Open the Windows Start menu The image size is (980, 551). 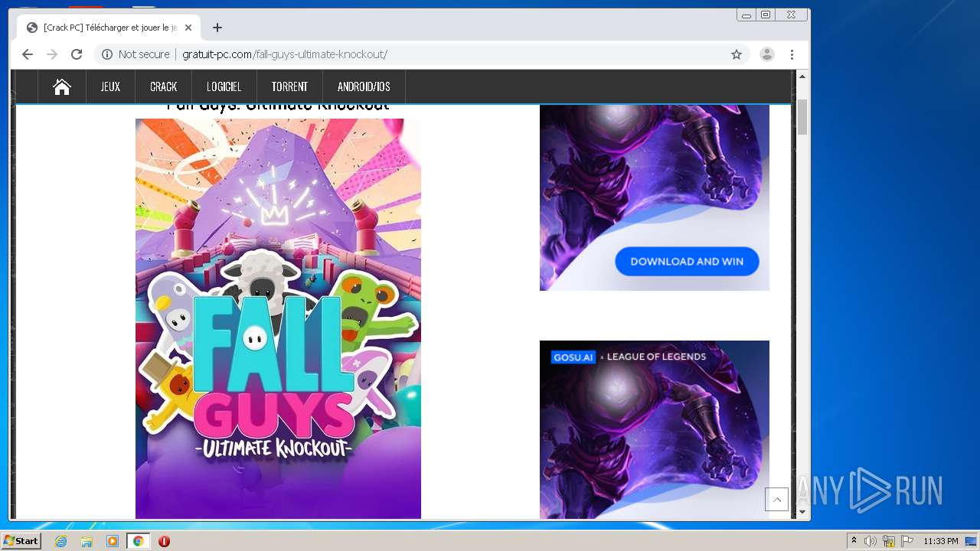coord(21,541)
